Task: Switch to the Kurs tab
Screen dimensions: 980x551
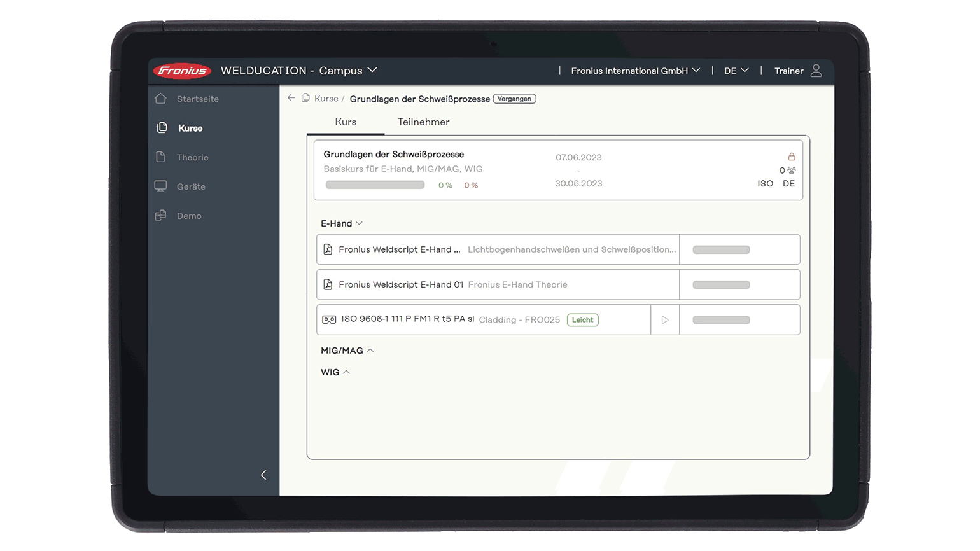Action: [x=346, y=122]
